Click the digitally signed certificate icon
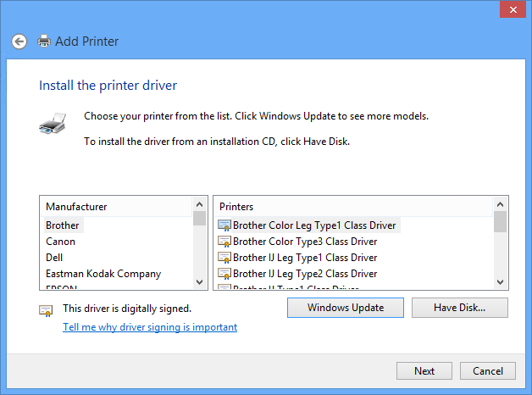 coord(47,310)
